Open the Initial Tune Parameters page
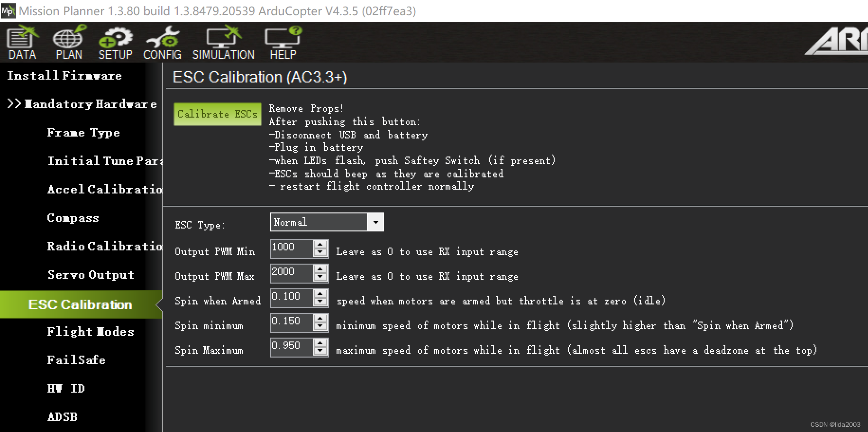The image size is (868, 432). (105, 161)
